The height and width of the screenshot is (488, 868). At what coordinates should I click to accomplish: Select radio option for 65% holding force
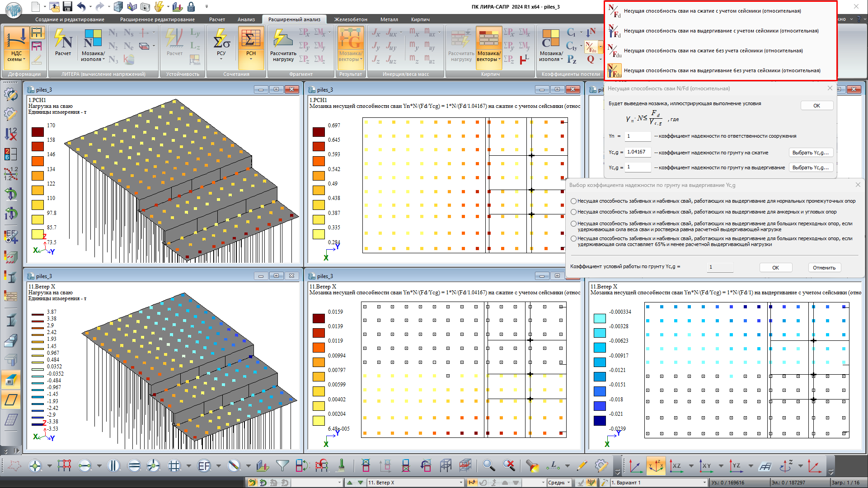tap(573, 238)
